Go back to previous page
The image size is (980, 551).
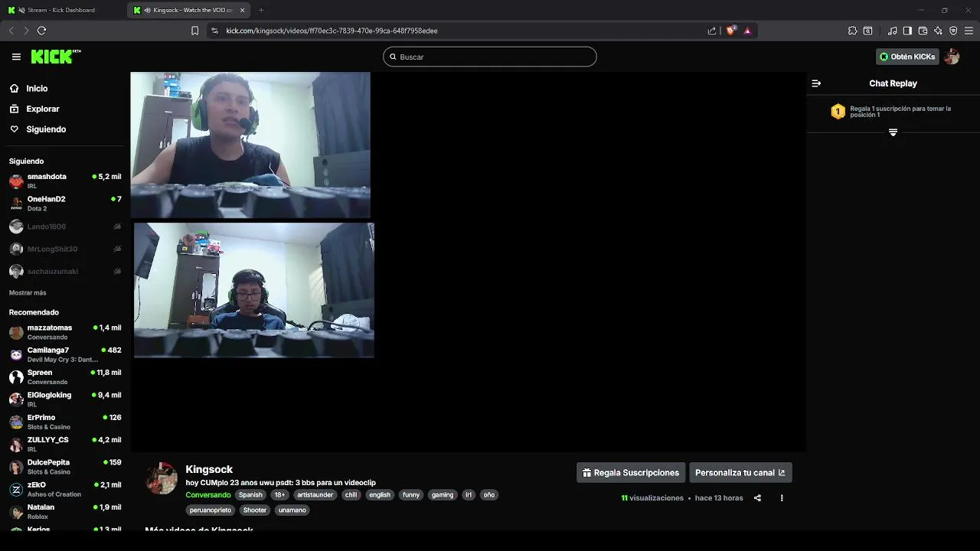tap(11, 31)
